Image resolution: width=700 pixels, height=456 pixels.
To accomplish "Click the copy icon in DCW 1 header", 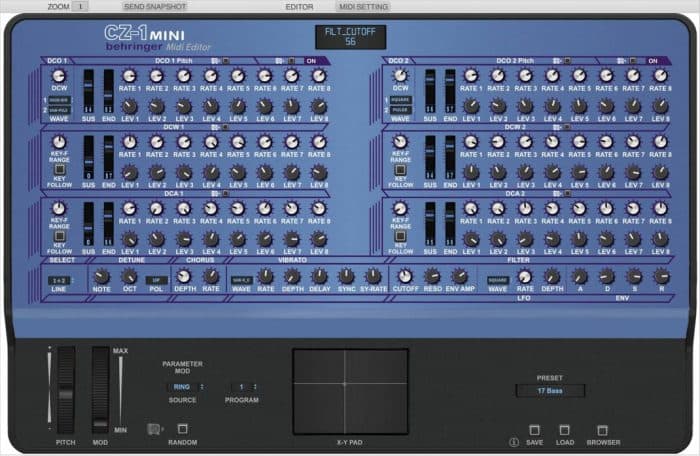I will click(215, 127).
